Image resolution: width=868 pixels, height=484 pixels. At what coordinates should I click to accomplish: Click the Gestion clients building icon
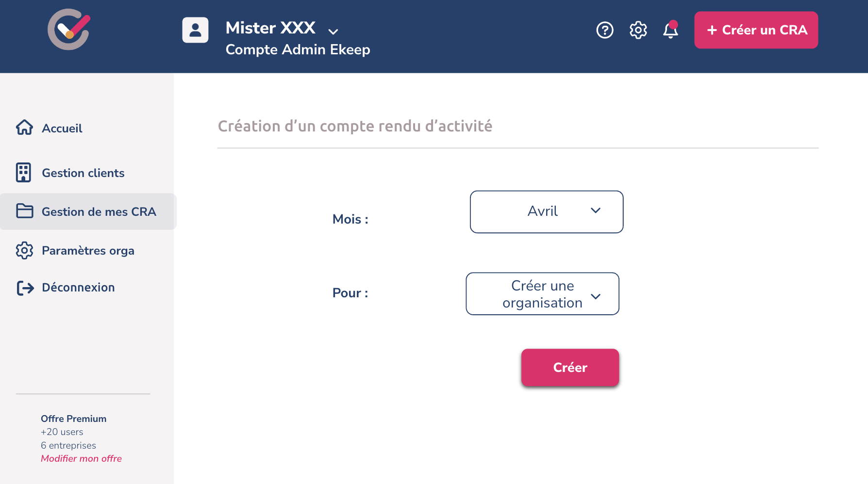click(x=23, y=173)
